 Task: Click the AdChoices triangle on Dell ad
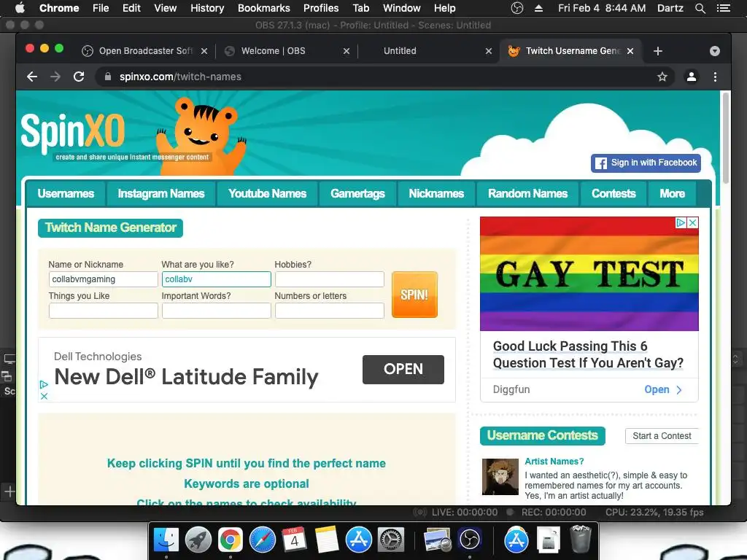tap(44, 384)
